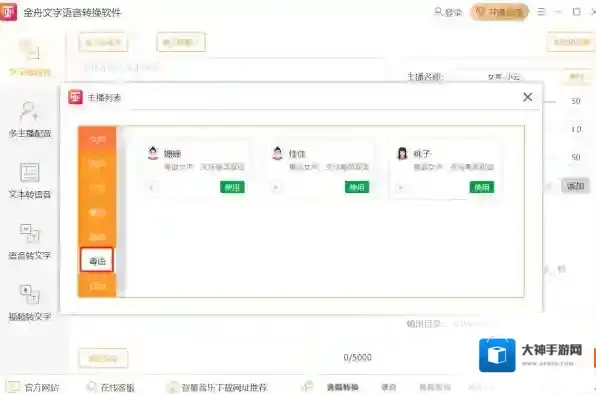The image size is (596, 394).
Task: Use the 佳佳 voice with its 使用 button
Action: click(x=357, y=187)
